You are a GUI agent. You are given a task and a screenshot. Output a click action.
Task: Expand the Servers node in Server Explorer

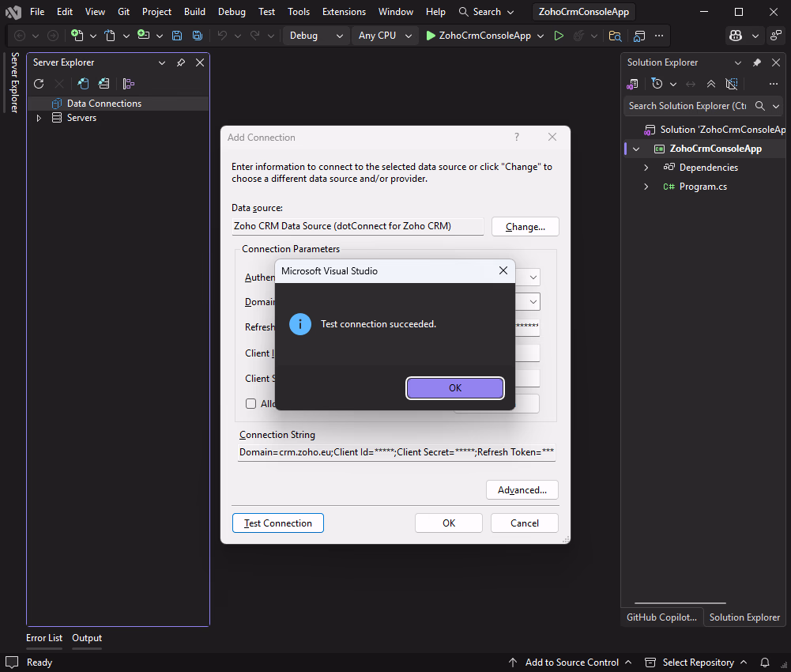(38, 117)
